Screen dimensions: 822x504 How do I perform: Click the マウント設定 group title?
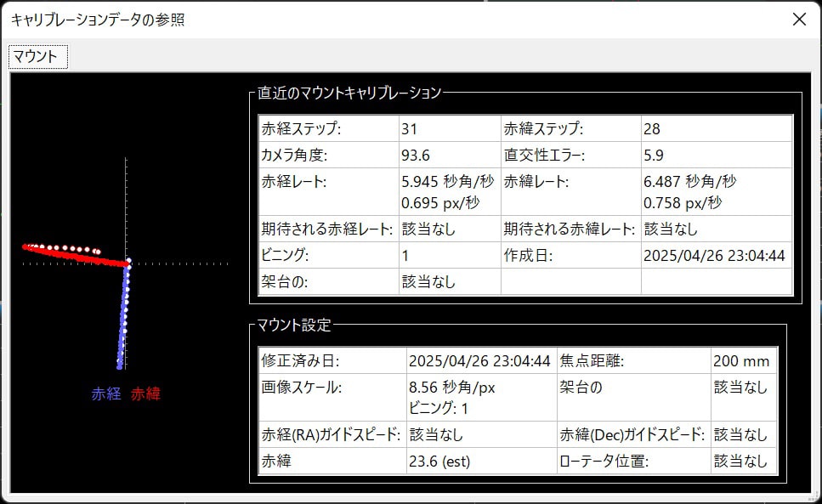[293, 325]
